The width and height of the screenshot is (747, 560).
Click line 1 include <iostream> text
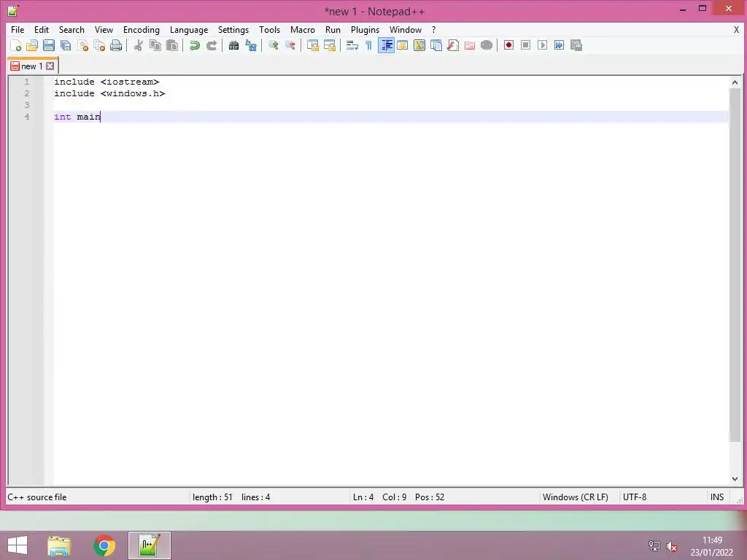tap(107, 82)
